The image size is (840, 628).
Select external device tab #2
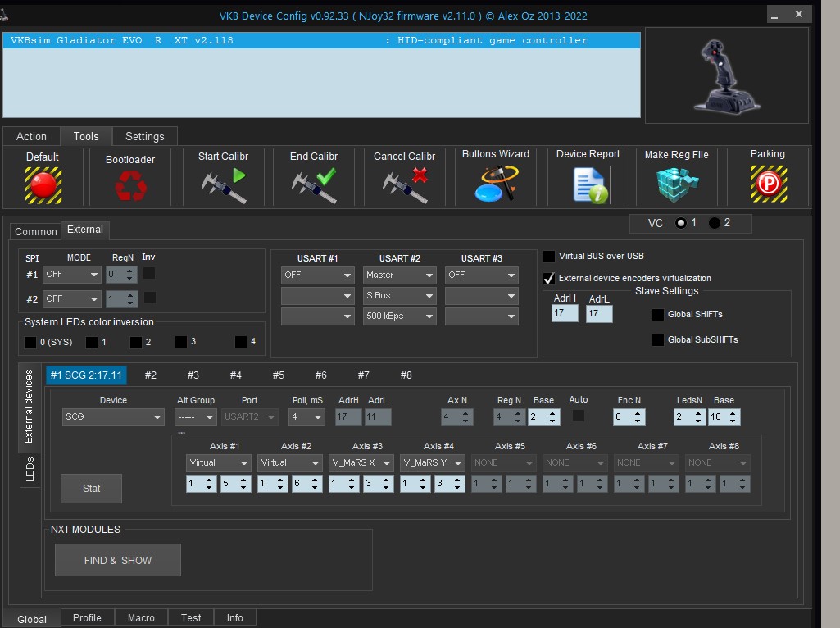pyautogui.click(x=151, y=375)
